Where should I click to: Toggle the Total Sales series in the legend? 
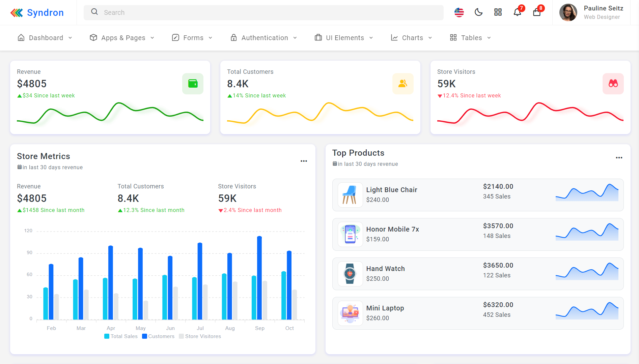coord(121,336)
